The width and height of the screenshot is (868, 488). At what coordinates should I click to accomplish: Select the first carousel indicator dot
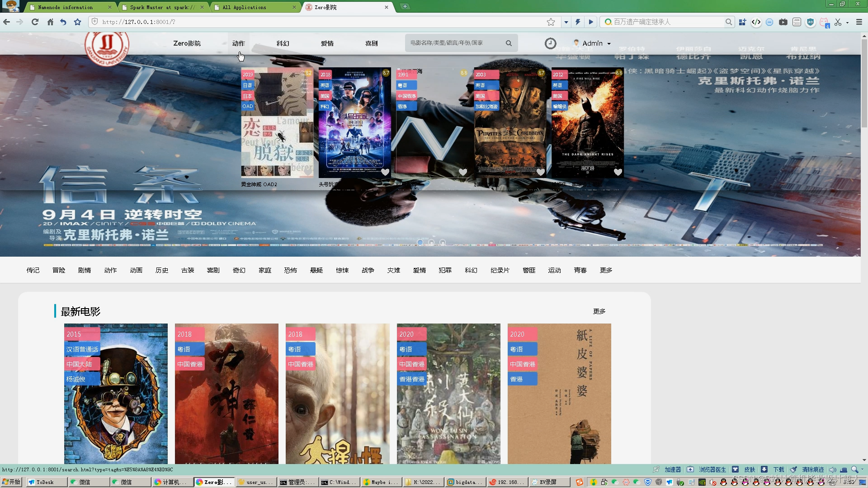(420, 243)
